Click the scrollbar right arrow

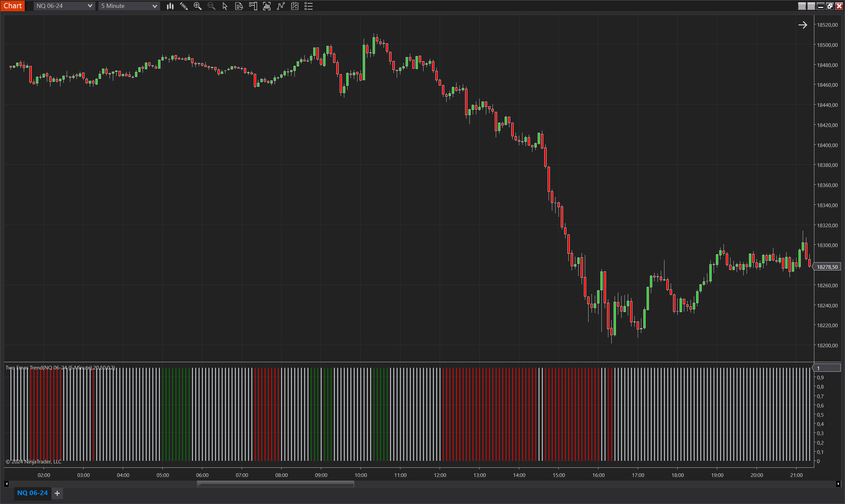[x=838, y=484]
